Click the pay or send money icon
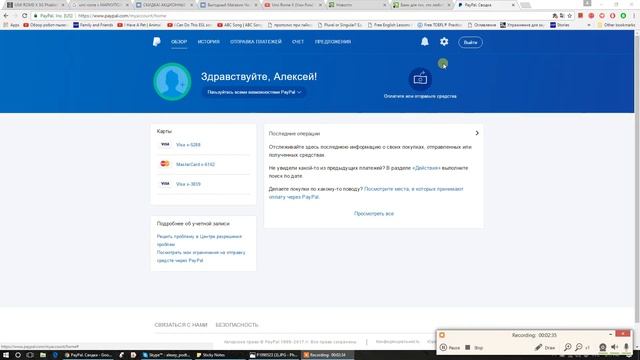 point(420,79)
